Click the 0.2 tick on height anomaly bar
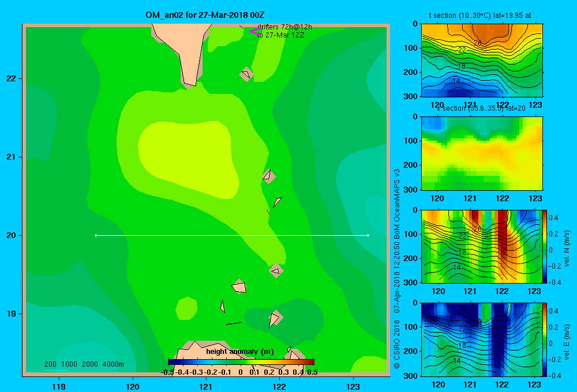This screenshot has width=577, height=392. point(269,372)
